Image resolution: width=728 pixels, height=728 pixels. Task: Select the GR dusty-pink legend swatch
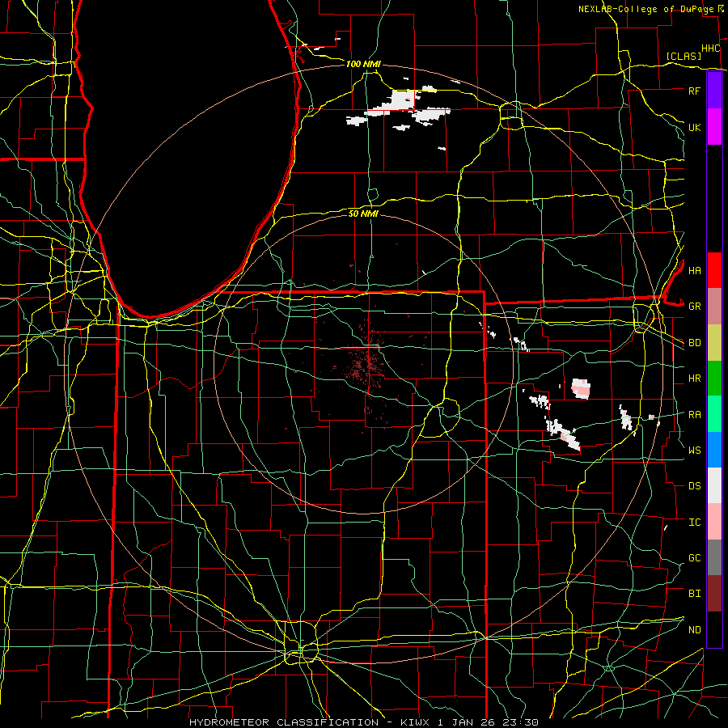tap(714, 307)
